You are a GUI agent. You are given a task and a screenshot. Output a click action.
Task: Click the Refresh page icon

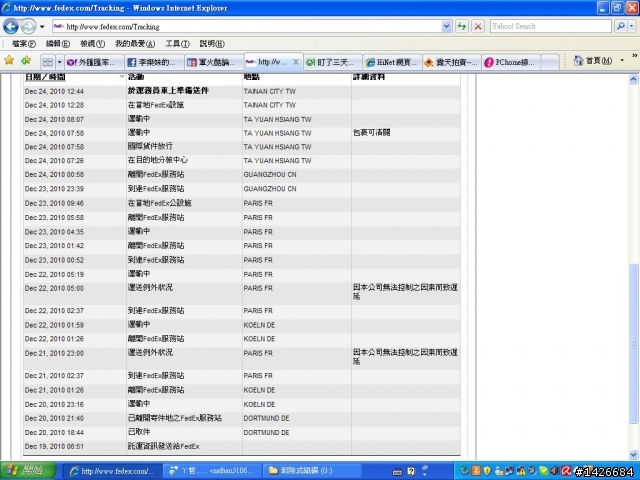(462, 27)
